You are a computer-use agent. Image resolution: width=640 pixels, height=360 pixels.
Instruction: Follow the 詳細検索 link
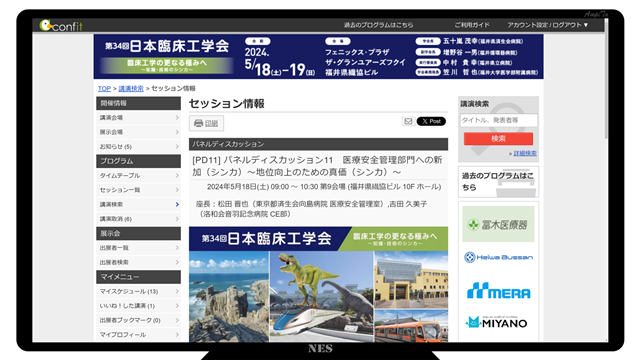[x=525, y=153]
